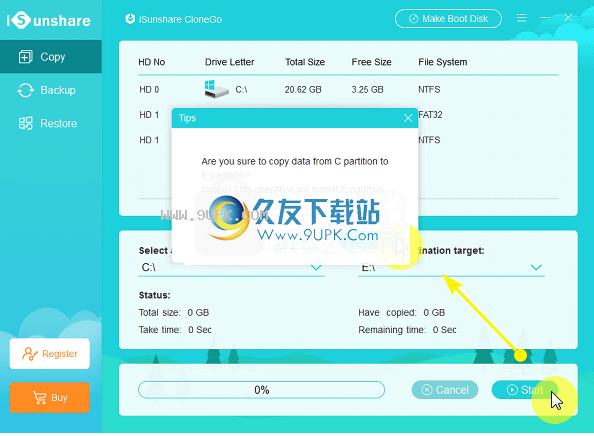Click the Make Boot Disk button

click(448, 19)
